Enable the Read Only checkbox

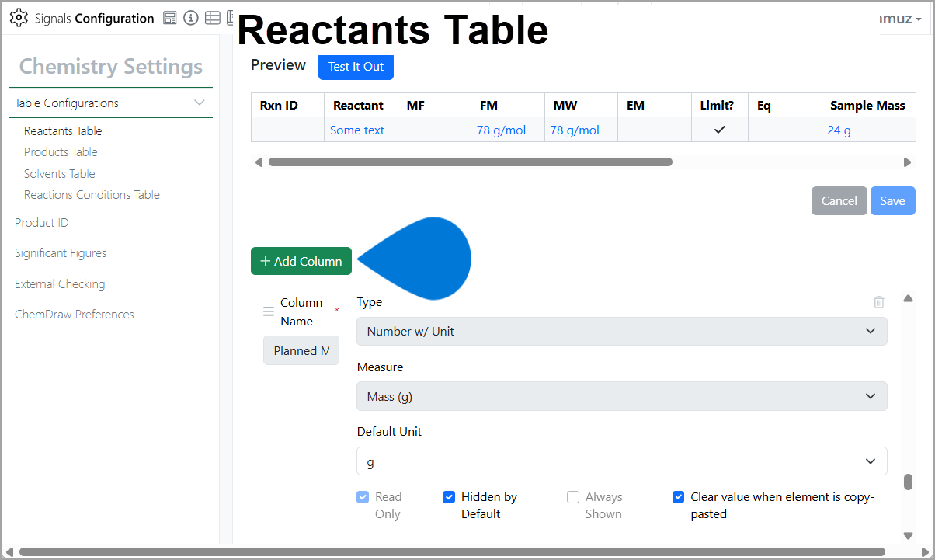(362, 496)
